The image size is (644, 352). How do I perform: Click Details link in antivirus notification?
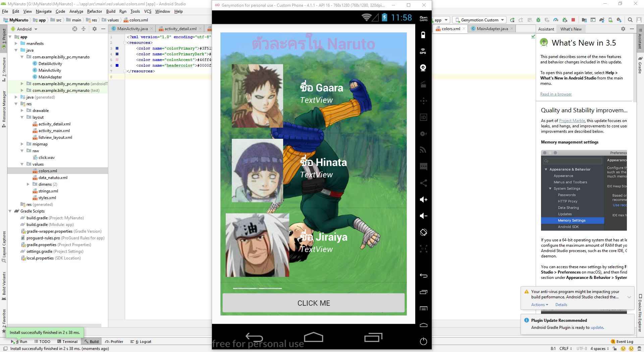coord(561,305)
